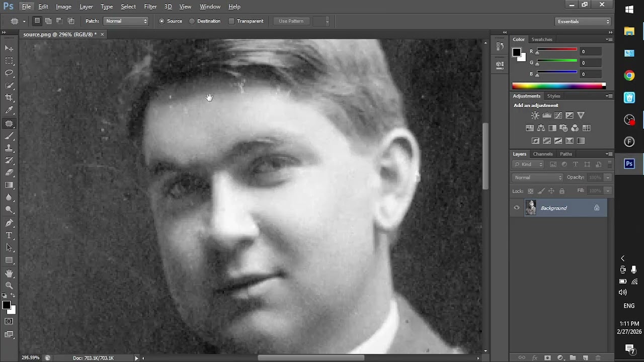Open the layer Kind filter dropdown
The width and height of the screenshot is (644, 362).
528,164
